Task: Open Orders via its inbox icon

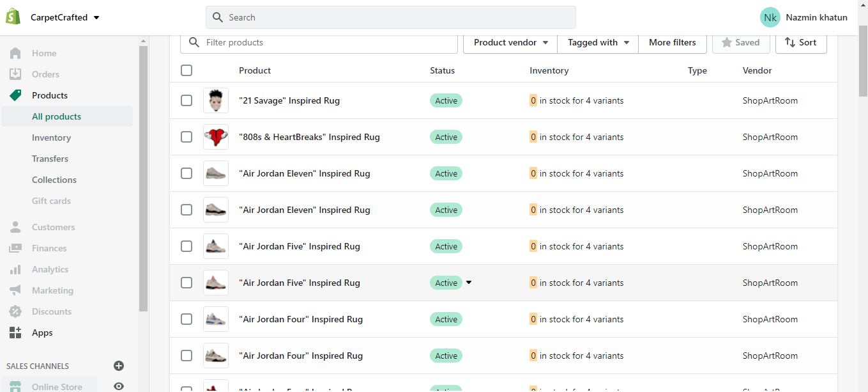Action: (15, 74)
